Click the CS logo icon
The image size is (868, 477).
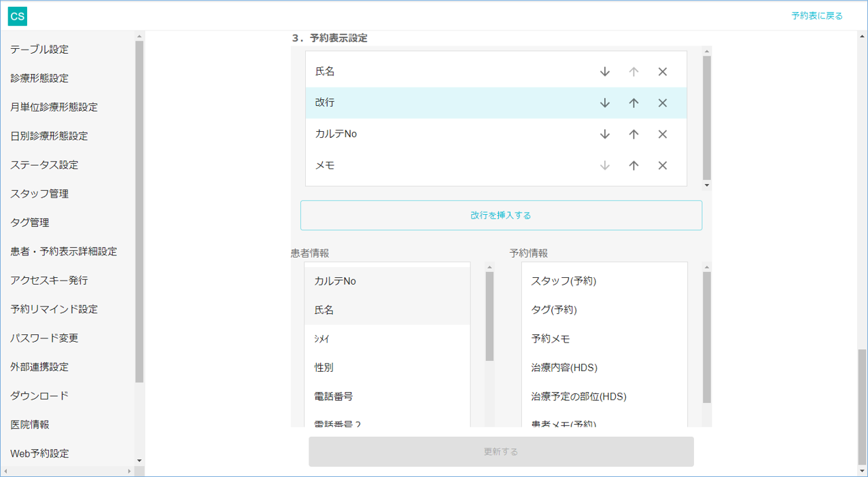click(17, 16)
